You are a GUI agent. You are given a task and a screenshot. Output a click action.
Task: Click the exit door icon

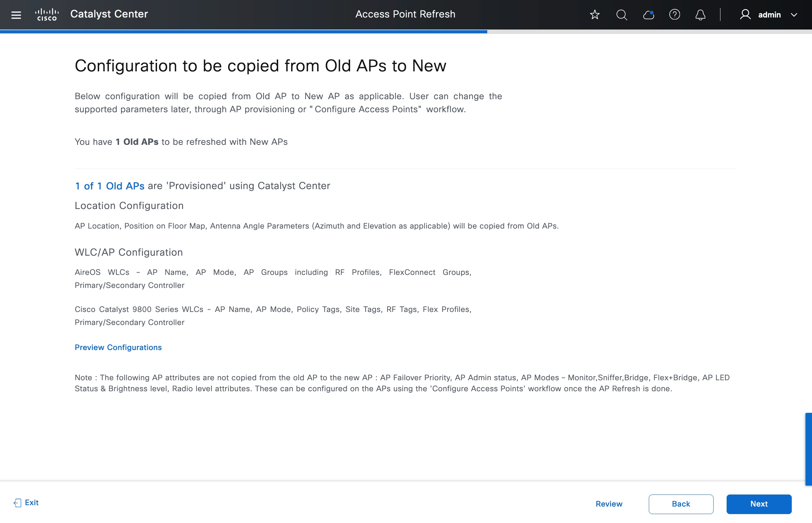point(17,503)
